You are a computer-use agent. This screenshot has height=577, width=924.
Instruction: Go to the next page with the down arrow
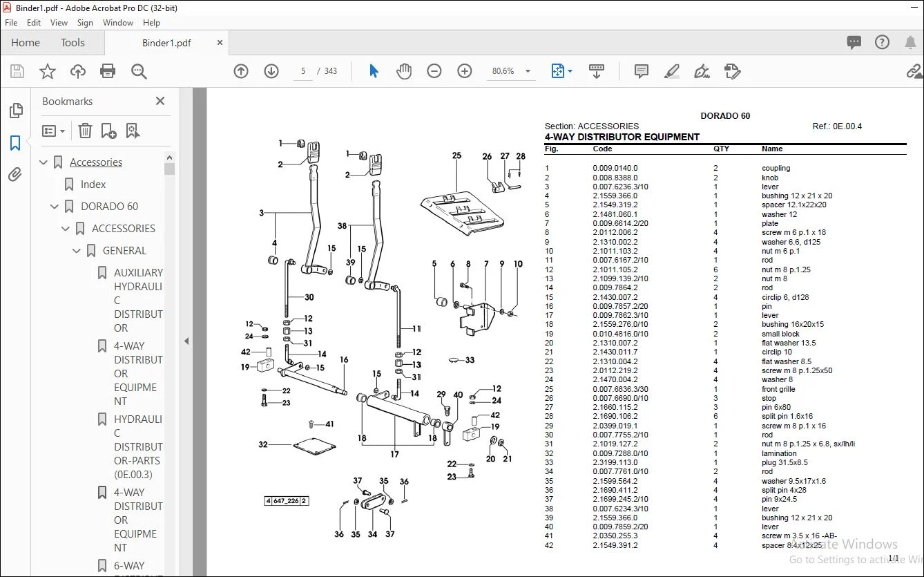point(271,71)
